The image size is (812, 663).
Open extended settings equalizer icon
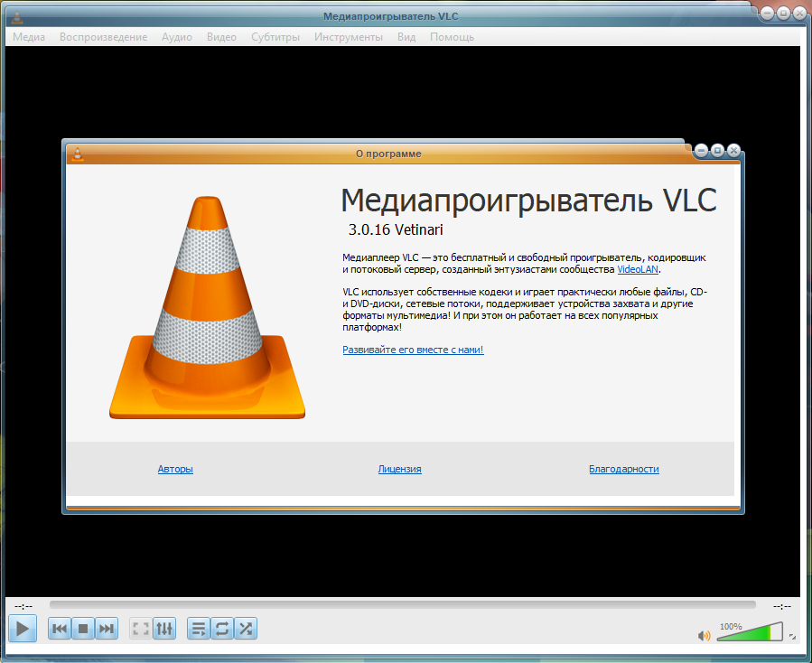(x=164, y=629)
